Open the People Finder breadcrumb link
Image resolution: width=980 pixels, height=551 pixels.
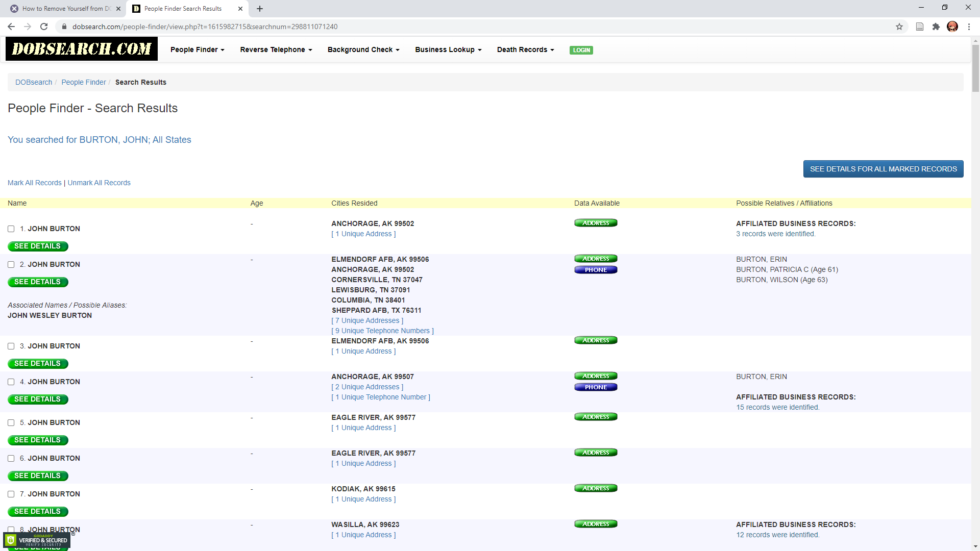pos(84,82)
